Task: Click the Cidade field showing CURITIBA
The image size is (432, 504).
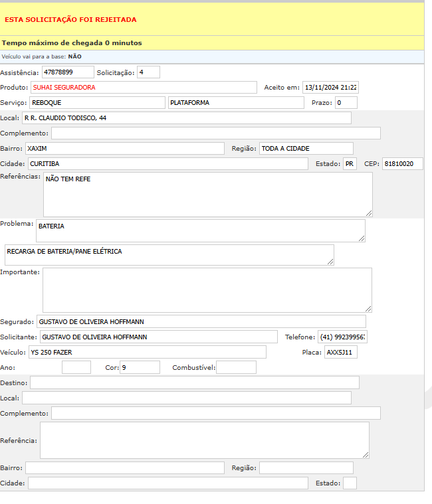Action: (x=167, y=163)
